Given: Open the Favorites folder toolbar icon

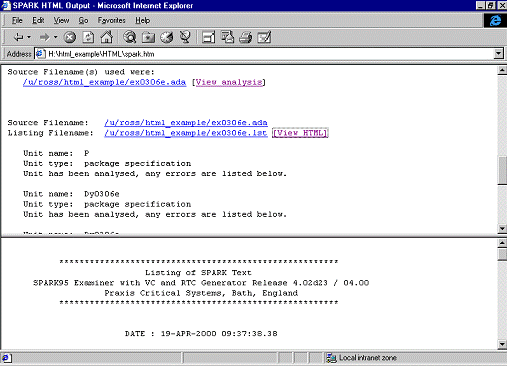Looking at the screenshot, I should pos(148,37).
